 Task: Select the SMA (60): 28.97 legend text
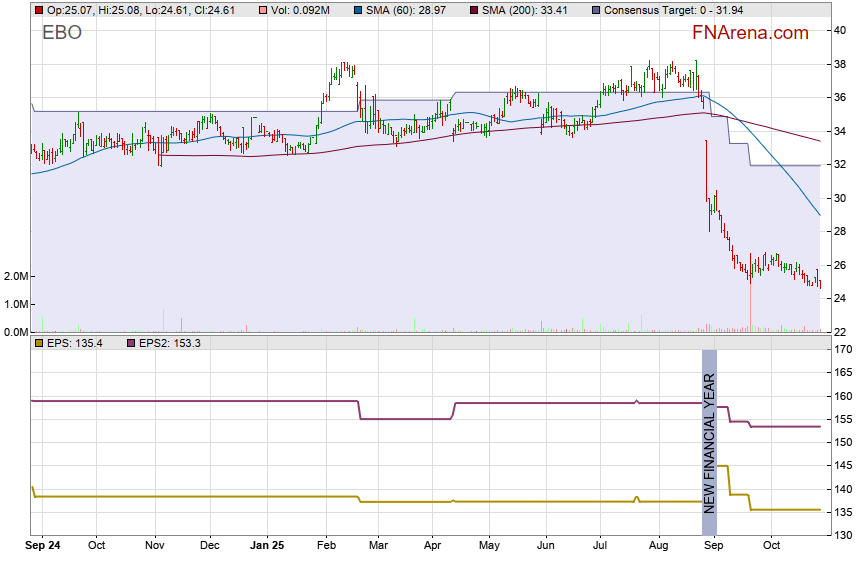pyautogui.click(x=408, y=10)
